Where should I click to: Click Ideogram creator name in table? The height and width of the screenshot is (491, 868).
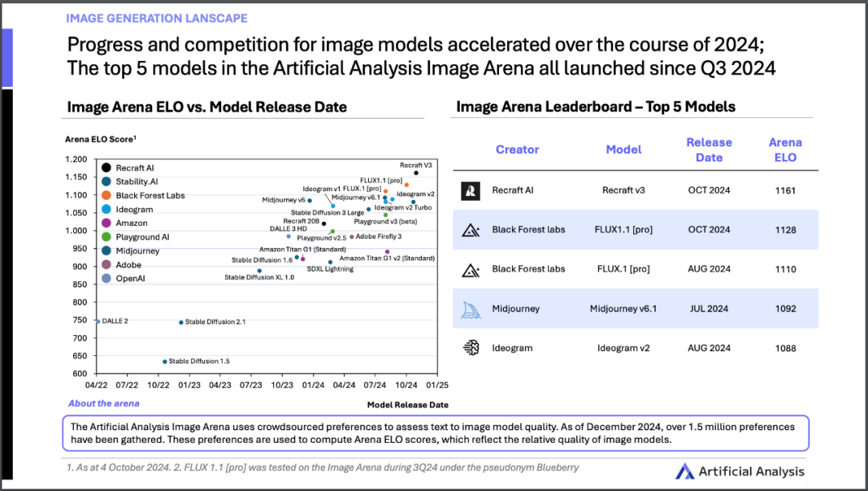pos(512,348)
